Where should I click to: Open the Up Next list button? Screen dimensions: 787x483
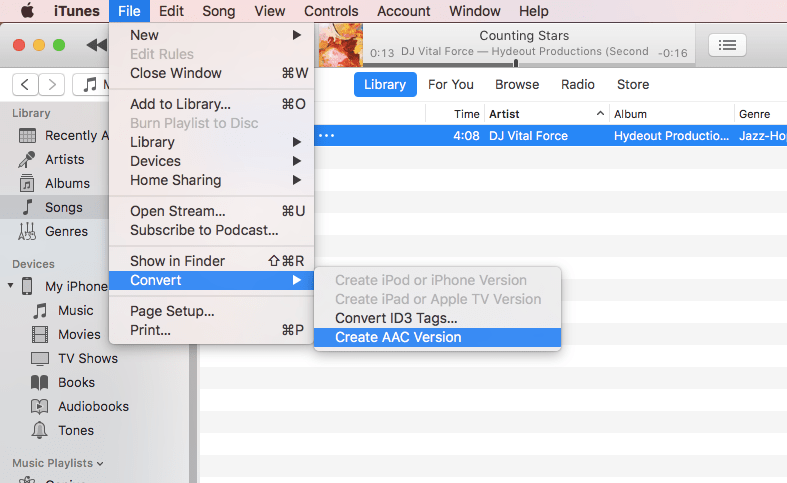[x=727, y=45]
